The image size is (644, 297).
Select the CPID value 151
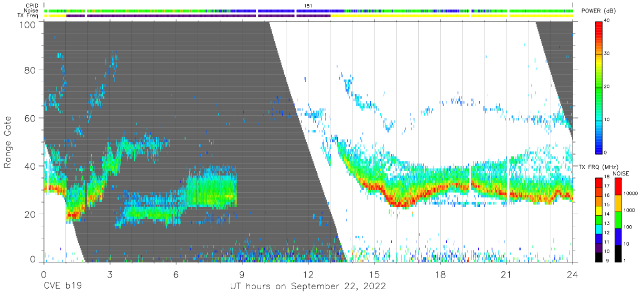click(308, 6)
